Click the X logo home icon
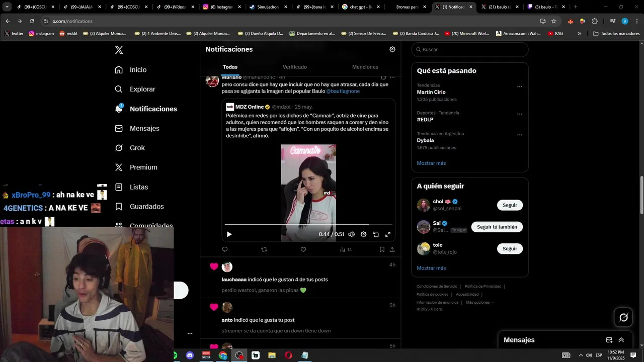 (x=119, y=50)
